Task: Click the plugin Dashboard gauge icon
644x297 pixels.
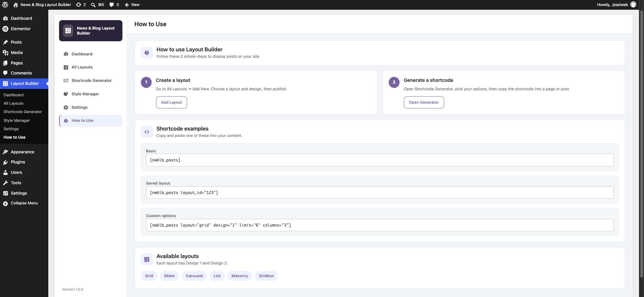Action: click(x=66, y=54)
